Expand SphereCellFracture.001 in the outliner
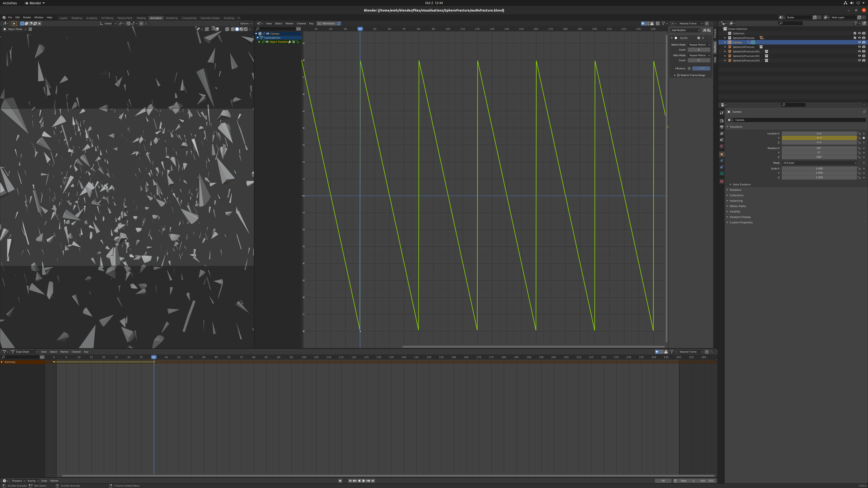Screen dimensions: 868x488 [x=725, y=52]
